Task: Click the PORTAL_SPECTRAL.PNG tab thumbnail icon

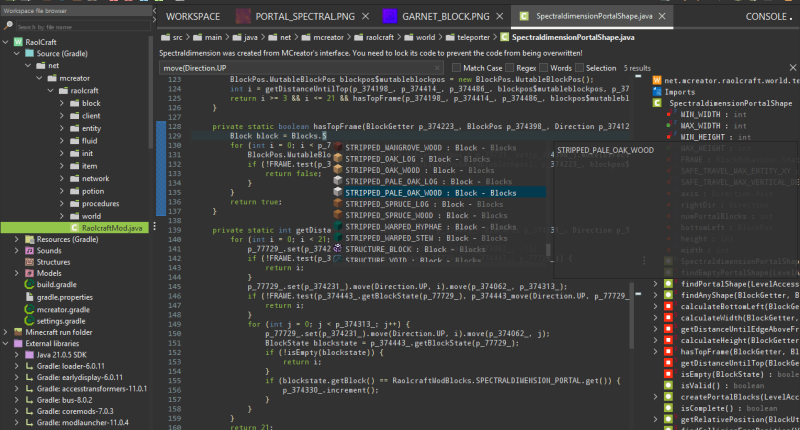Action: [x=243, y=16]
